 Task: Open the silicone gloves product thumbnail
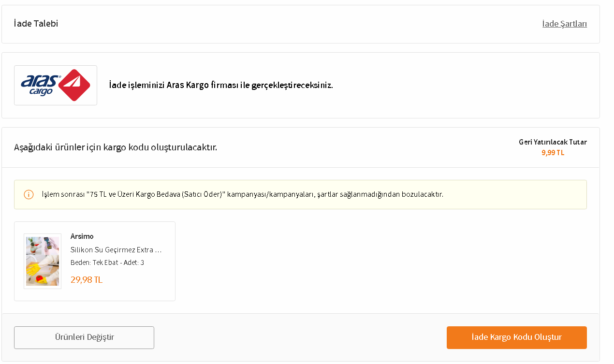coord(43,261)
